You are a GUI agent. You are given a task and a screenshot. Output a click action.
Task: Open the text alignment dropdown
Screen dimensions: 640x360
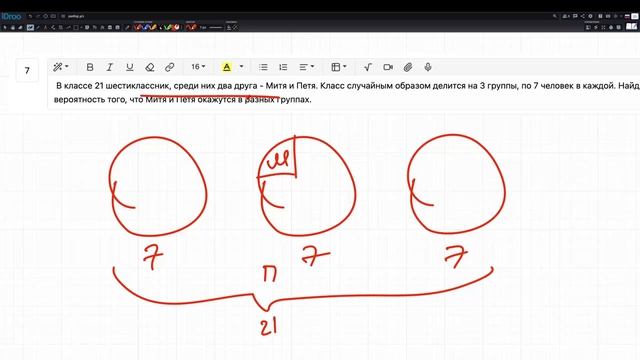click(307, 67)
